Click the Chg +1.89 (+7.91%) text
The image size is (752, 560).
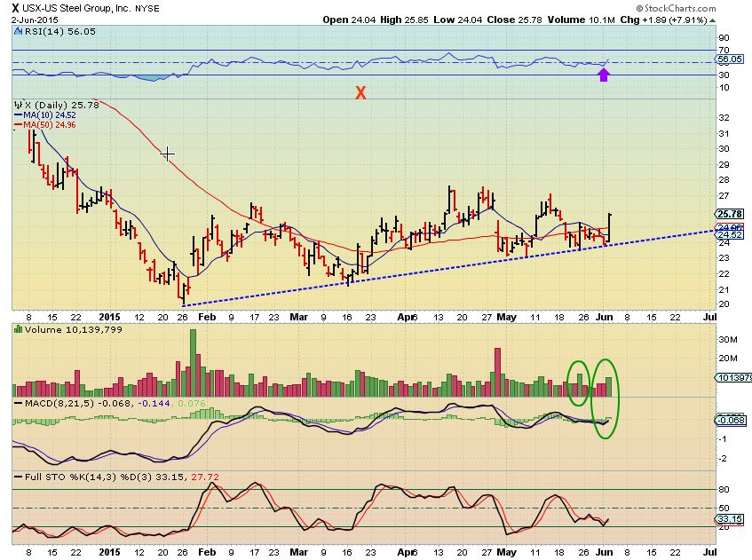coord(663,20)
